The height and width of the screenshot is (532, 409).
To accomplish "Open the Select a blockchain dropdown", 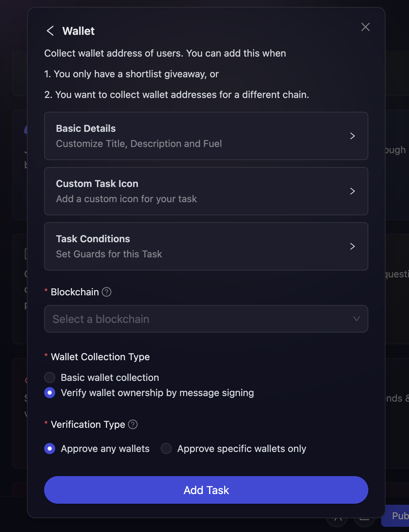I will [x=206, y=319].
